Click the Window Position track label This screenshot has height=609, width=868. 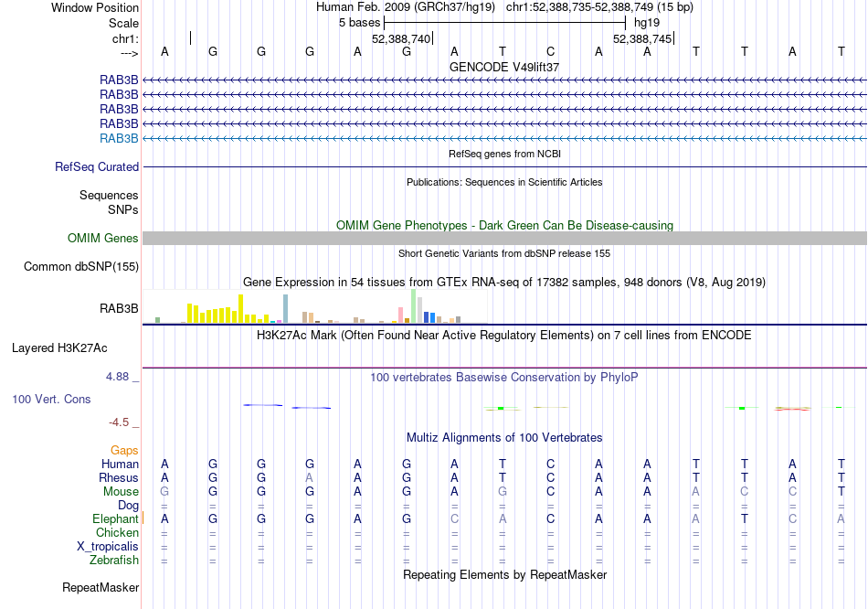(95, 7)
